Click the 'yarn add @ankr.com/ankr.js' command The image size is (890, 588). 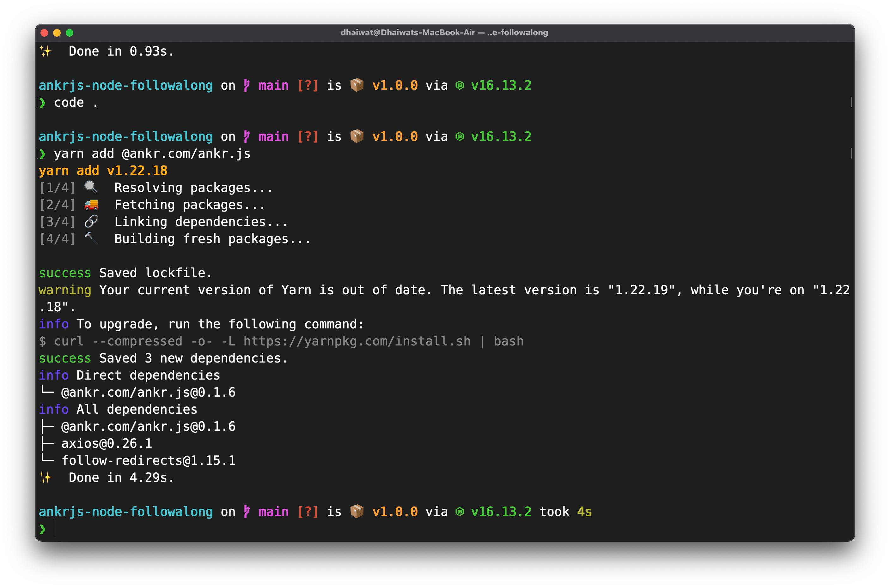pos(152,154)
